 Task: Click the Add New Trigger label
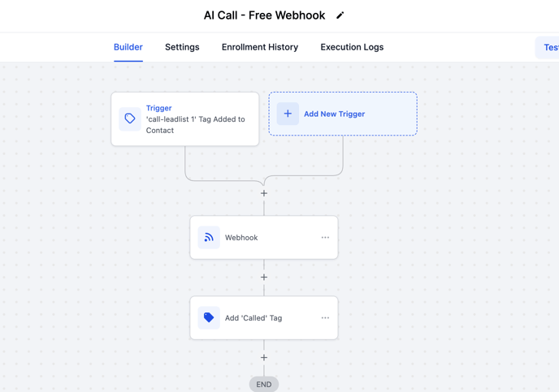[334, 114]
